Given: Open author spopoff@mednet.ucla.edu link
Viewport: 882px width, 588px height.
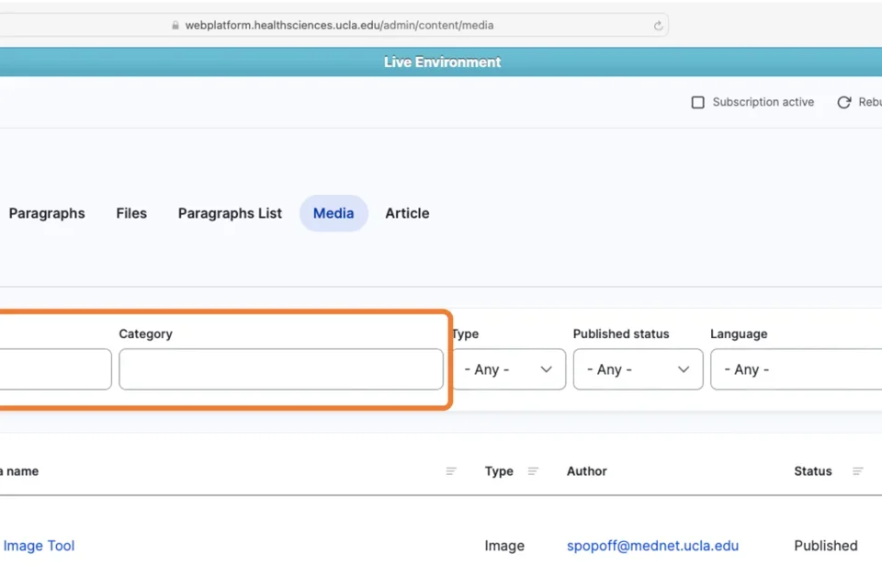Looking at the screenshot, I should click(x=652, y=546).
